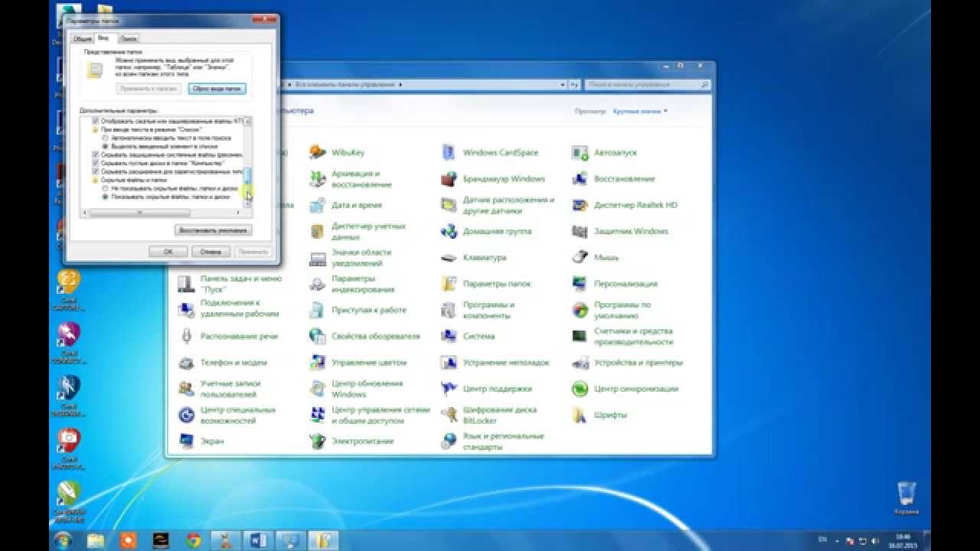
Task: Click Восстановить умолчания button
Action: point(213,230)
